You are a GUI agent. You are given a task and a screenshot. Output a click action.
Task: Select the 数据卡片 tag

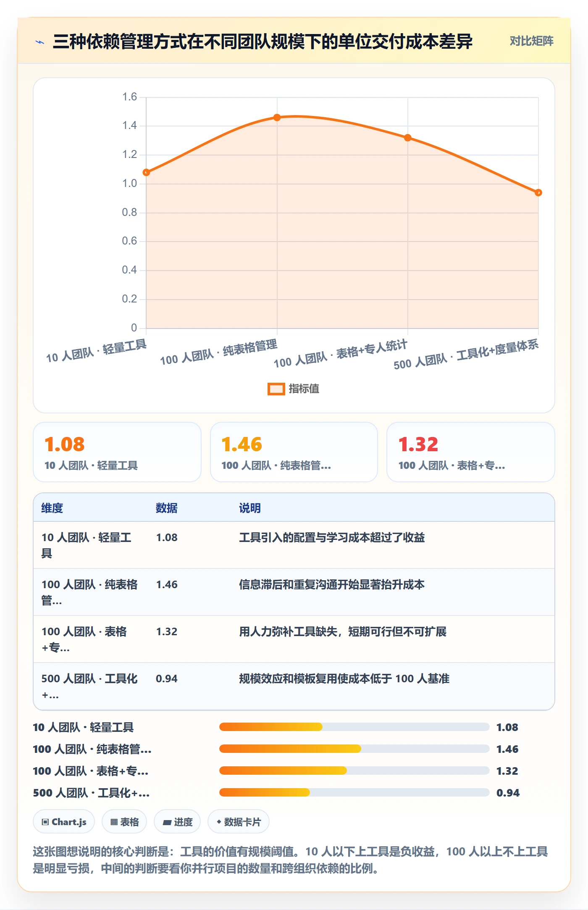coord(239,822)
